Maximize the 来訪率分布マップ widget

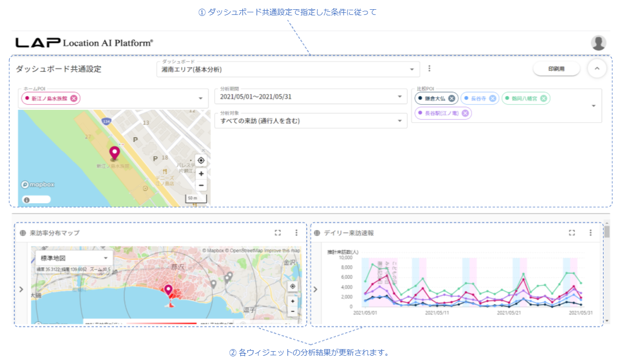point(278,233)
